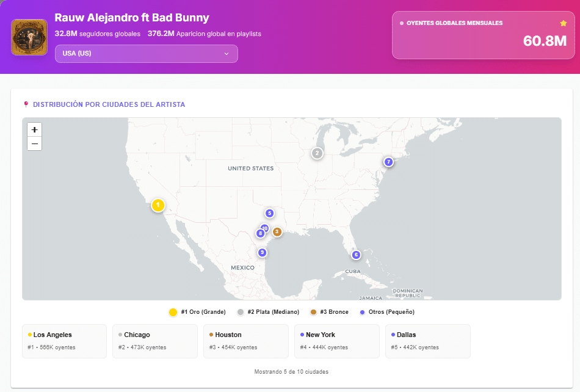The height and width of the screenshot is (392, 580).
Task: Click the Dallas city card
Action: (427, 341)
